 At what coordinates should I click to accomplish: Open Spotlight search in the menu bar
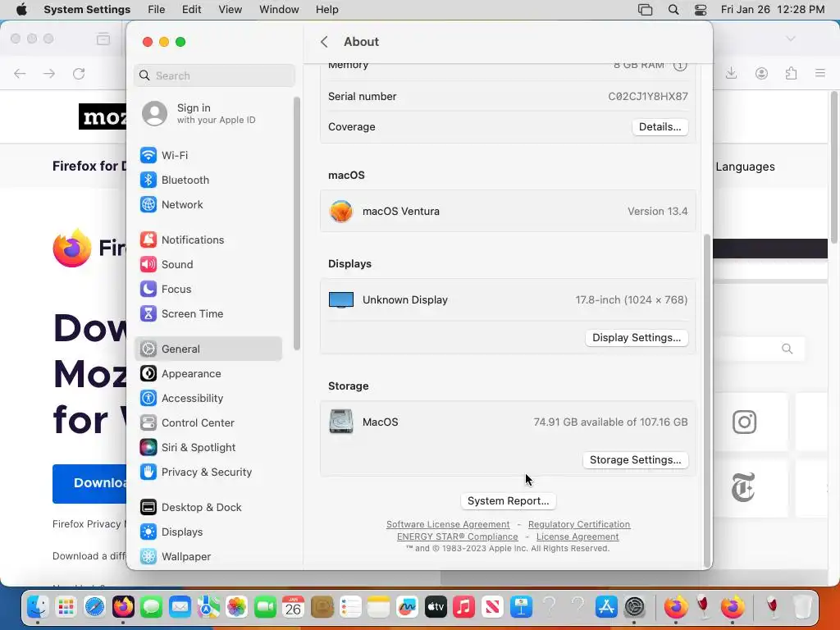pyautogui.click(x=673, y=10)
